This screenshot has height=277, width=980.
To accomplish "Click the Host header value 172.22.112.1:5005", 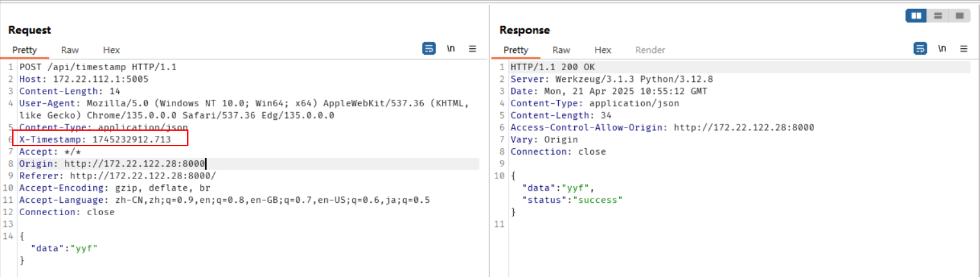I will (100, 79).
